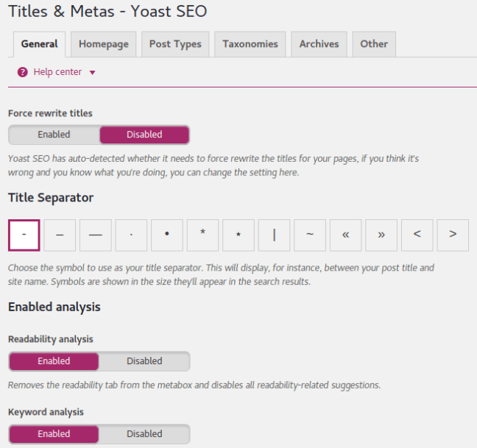Set Force rewrite titles to Enabled
This screenshot has width=477, height=448.
[54, 135]
